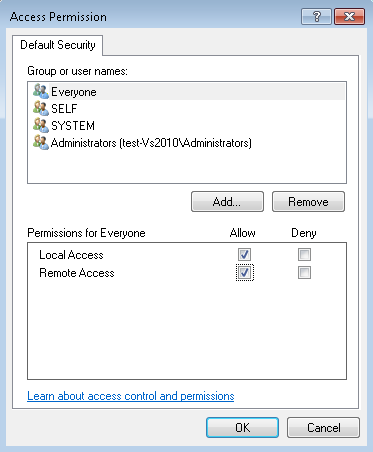The height and width of the screenshot is (452, 373).
Task: Check Deny for Remote Access
Action: point(304,273)
